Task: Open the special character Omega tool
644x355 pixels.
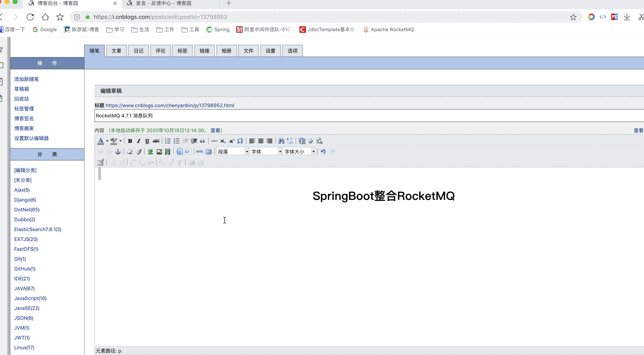Action: [240, 141]
